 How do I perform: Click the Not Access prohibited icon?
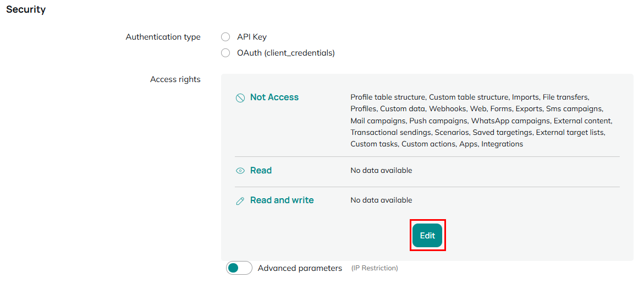240,98
